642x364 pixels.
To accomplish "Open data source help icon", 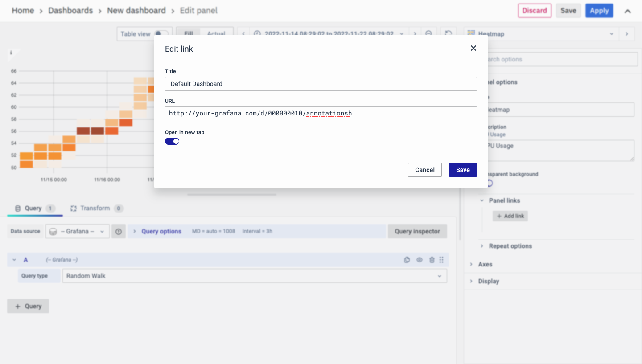I will 119,232.
